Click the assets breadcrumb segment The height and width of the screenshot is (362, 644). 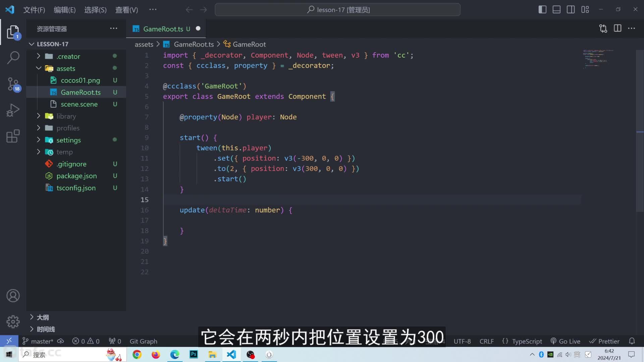(x=144, y=44)
